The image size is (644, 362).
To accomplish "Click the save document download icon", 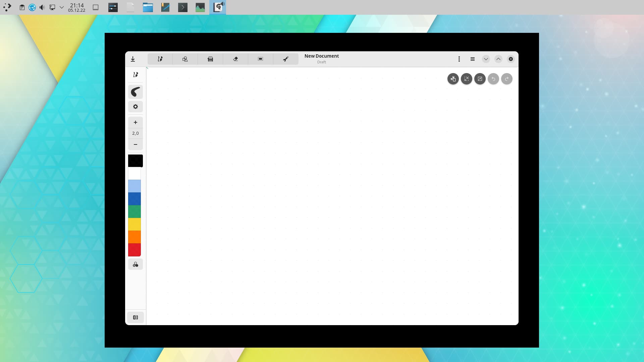I will click(133, 59).
